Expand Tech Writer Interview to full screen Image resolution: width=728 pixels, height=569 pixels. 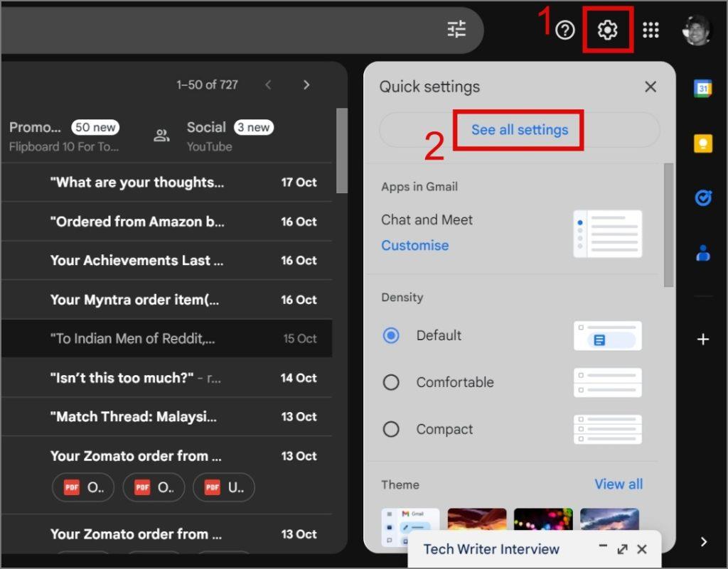coord(623,550)
